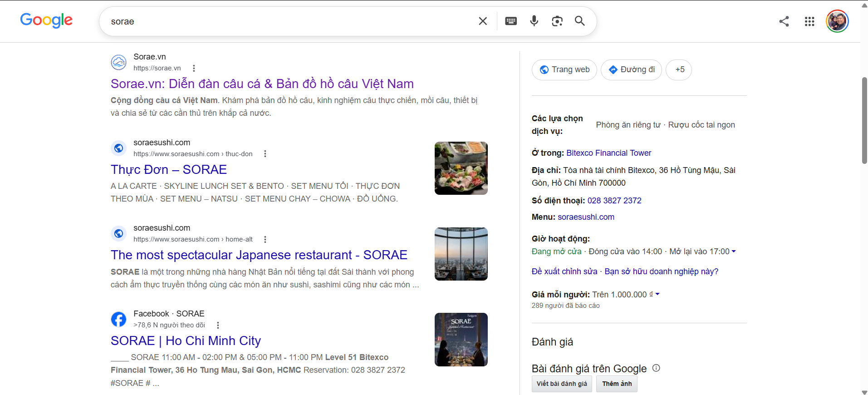Open the Trang web button

pos(564,69)
